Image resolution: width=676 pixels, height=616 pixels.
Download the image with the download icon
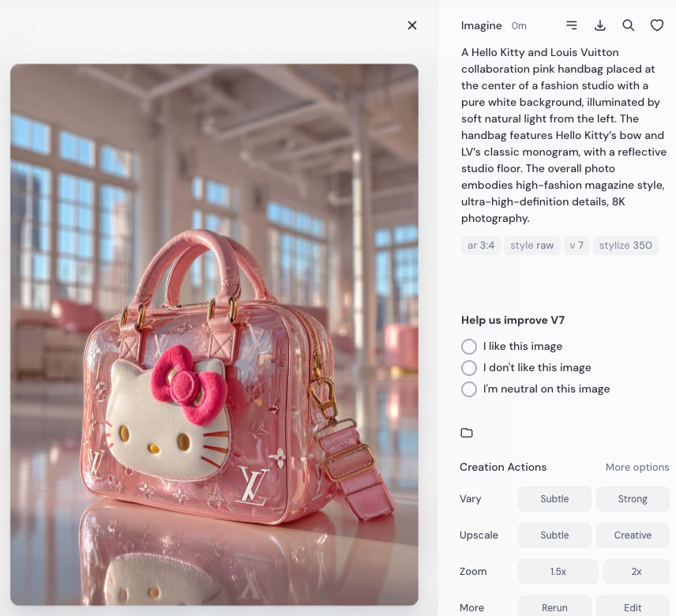(x=600, y=25)
